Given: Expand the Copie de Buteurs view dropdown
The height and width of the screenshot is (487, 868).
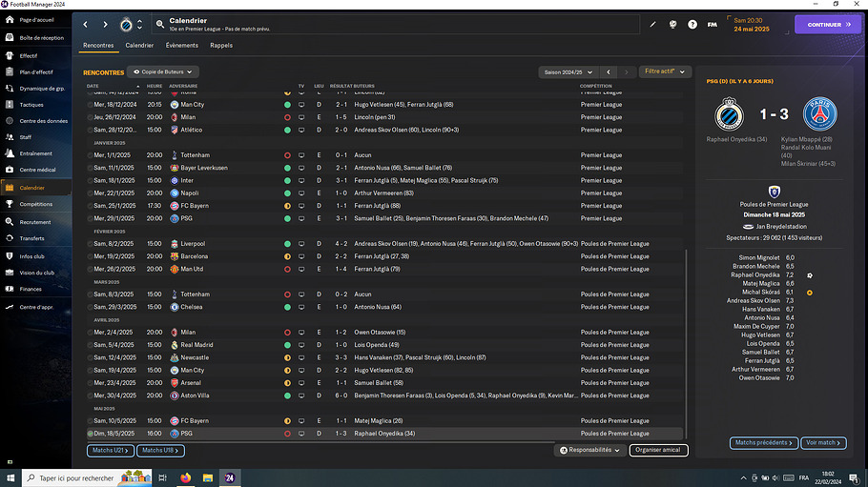Looking at the screenshot, I should click(164, 71).
